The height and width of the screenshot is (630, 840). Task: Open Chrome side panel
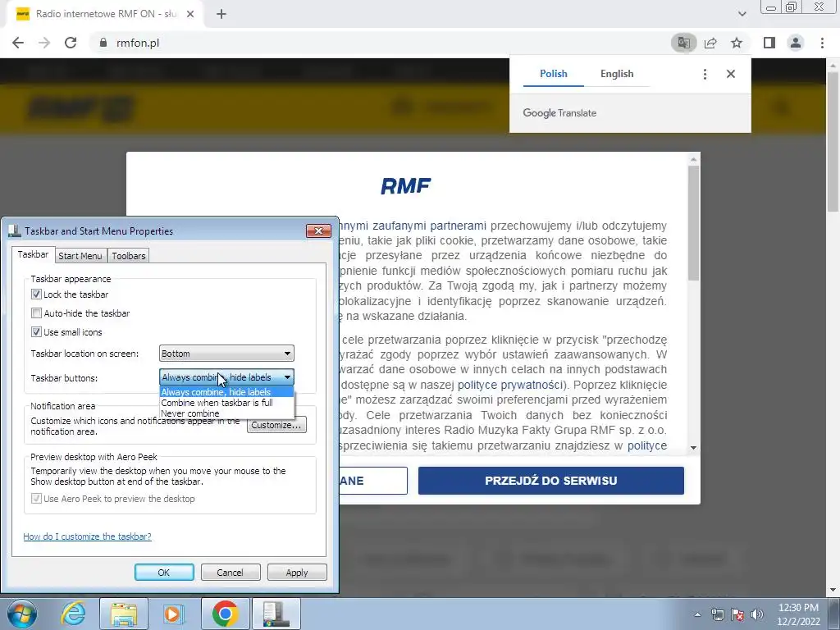point(769,43)
